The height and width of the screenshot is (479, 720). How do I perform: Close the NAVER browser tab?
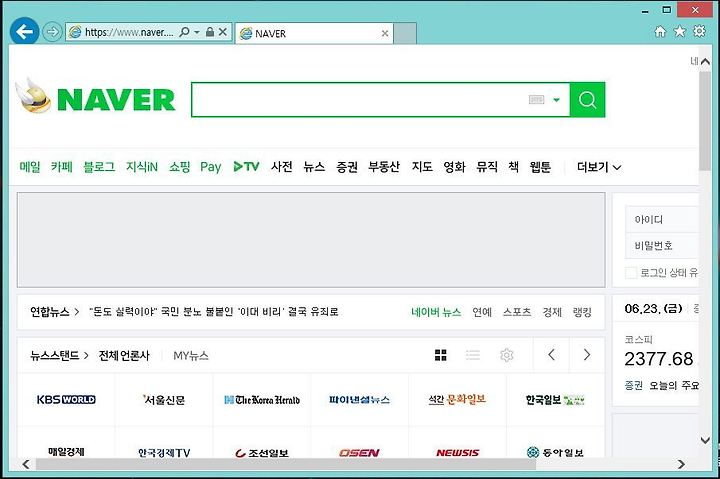(385, 33)
